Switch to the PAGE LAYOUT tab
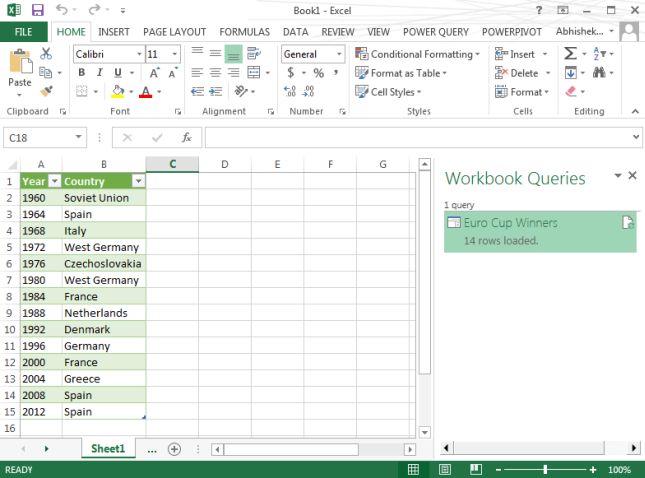This screenshot has width=645, height=478. coord(174,32)
